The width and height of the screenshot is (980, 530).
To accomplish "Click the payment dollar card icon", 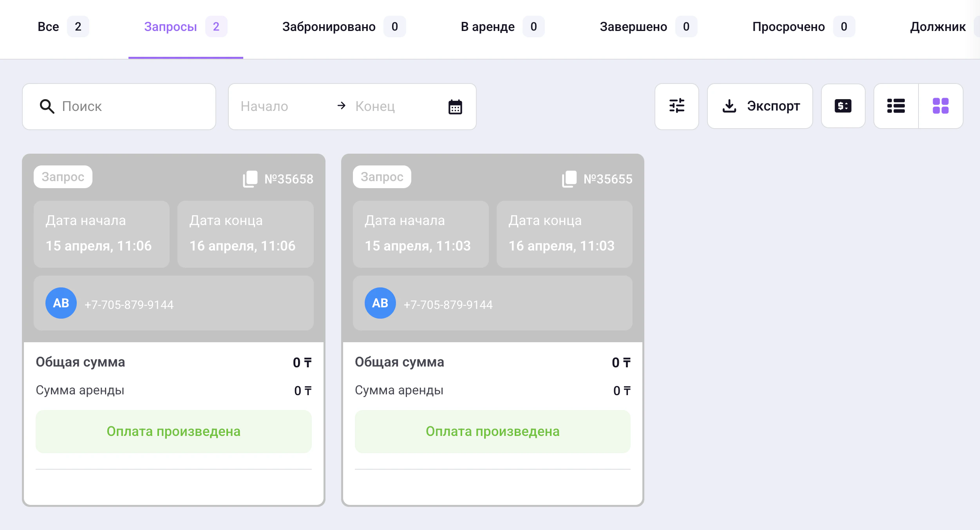I will [x=843, y=106].
